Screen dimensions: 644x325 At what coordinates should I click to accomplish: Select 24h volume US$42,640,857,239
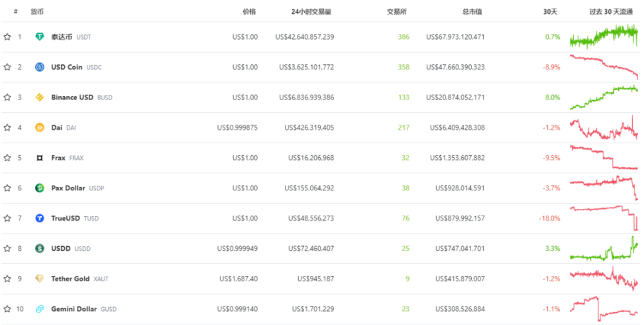(x=305, y=37)
